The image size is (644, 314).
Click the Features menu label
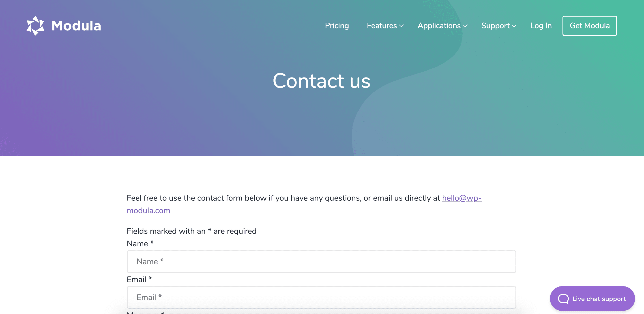click(x=382, y=26)
